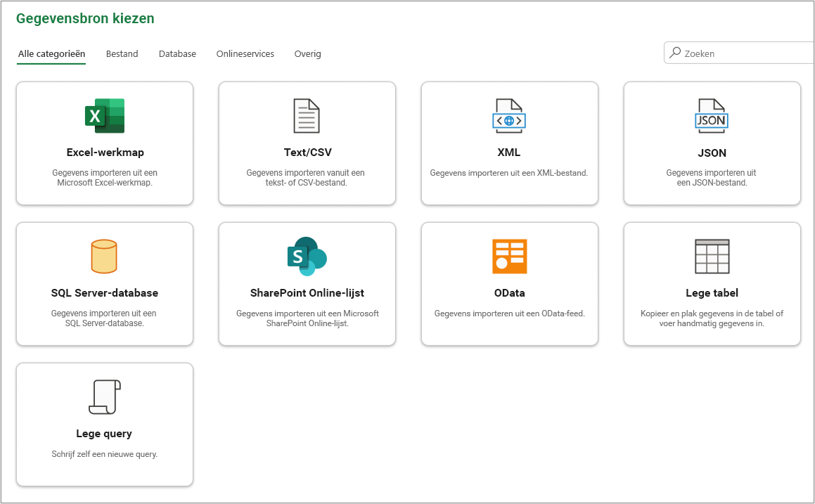Click the magnifier icon in search box
The width and height of the screenshot is (815, 504).
coord(674,53)
